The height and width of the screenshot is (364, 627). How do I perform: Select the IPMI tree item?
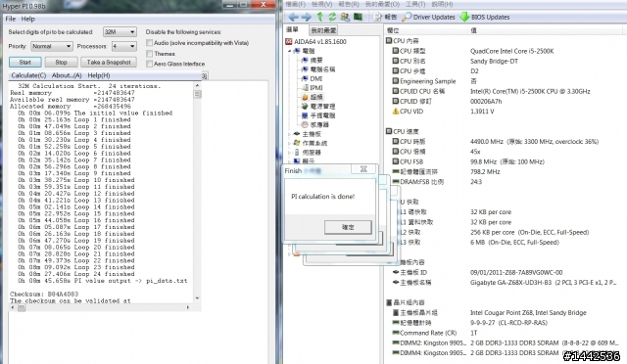pos(312,88)
